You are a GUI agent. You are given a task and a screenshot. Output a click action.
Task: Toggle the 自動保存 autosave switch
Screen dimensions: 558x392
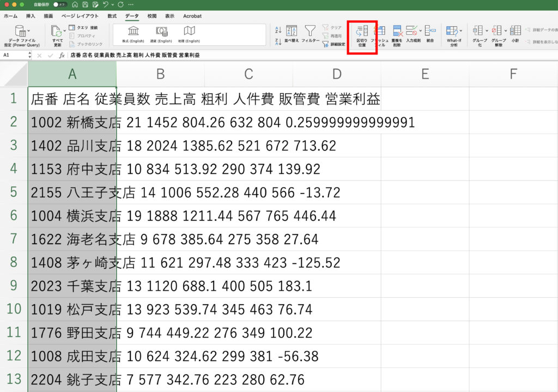[57, 4]
